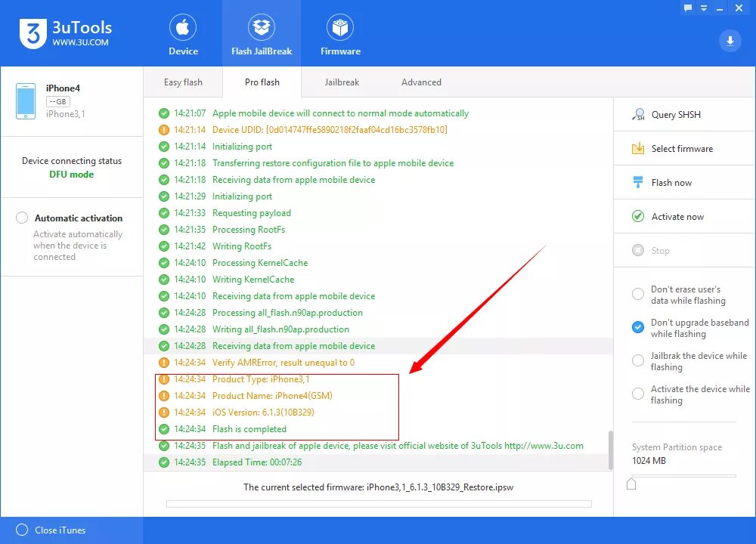
Task: Click checkmark icon beside Flash is completed
Action: (164, 429)
